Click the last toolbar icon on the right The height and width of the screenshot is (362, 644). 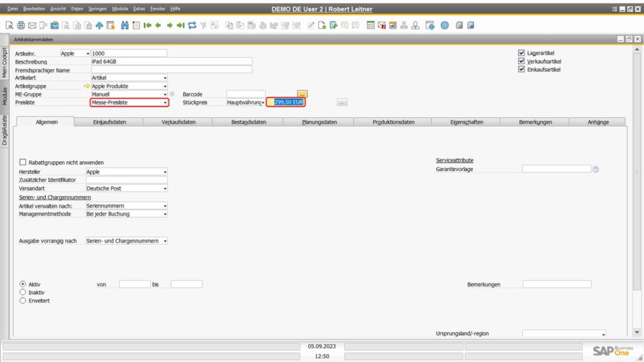[470, 25]
